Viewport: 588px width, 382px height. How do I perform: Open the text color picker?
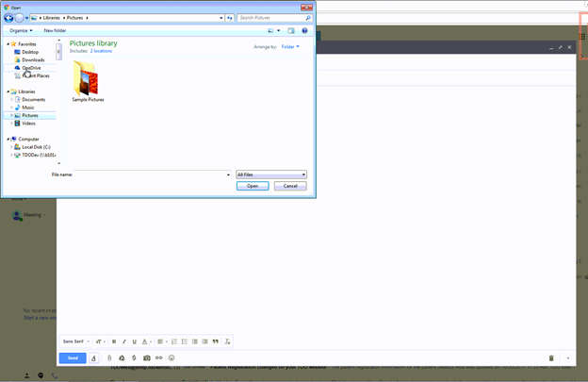coord(145,341)
